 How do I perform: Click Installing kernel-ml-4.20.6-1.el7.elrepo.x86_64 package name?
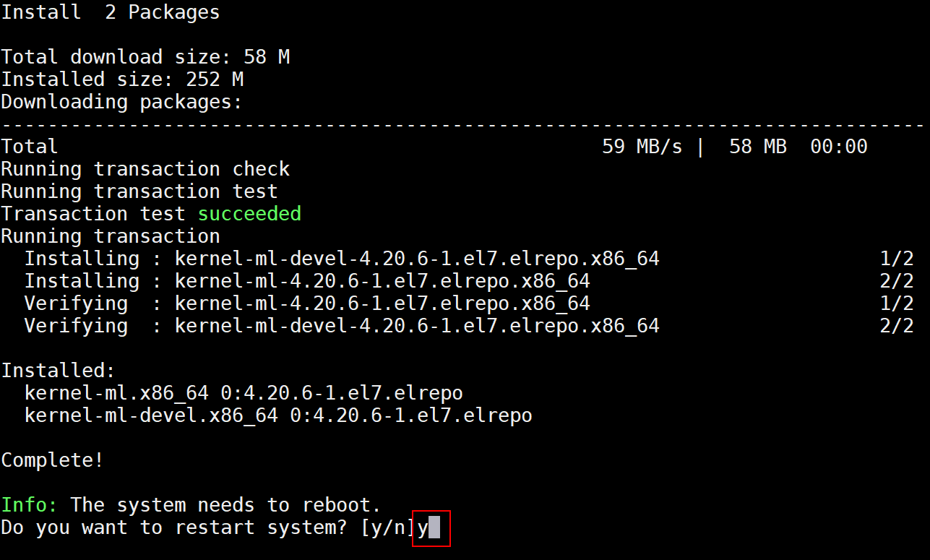coord(382,281)
